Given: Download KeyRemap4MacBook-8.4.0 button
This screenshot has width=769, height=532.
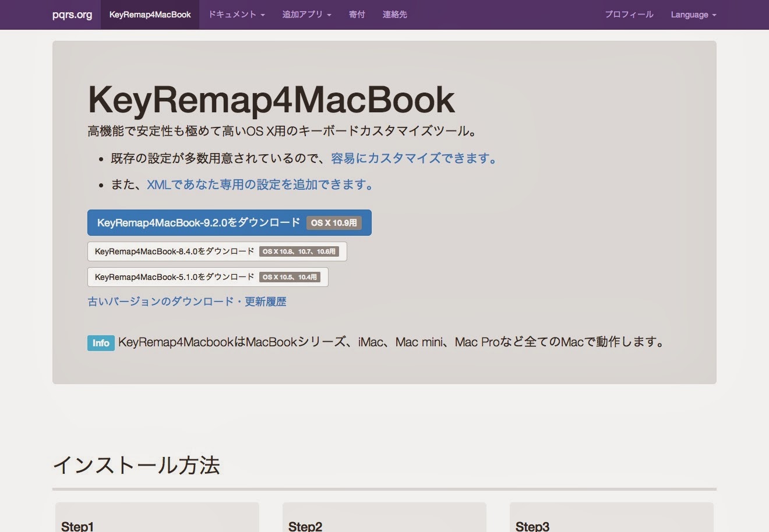Looking at the screenshot, I should click(217, 251).
